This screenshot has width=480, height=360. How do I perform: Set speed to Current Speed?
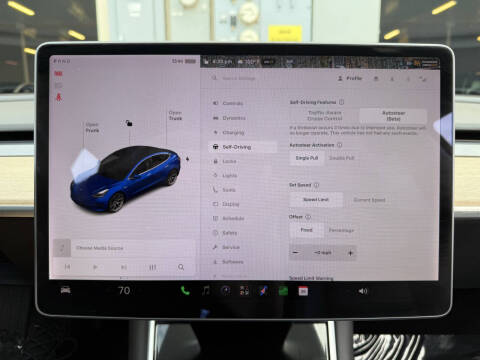[369, 200]
